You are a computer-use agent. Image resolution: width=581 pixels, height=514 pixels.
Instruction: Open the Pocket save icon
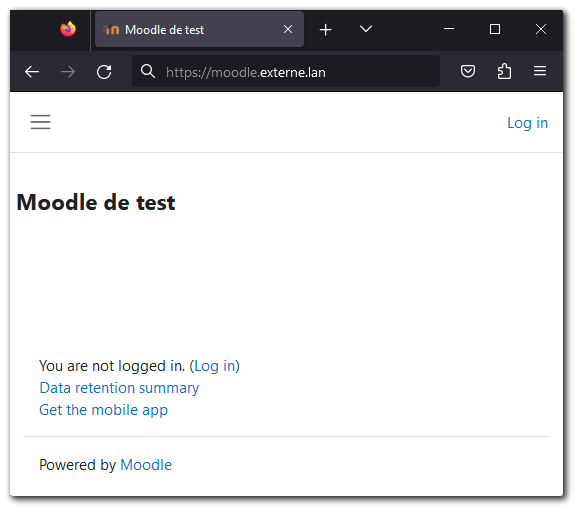coord(468,71)
